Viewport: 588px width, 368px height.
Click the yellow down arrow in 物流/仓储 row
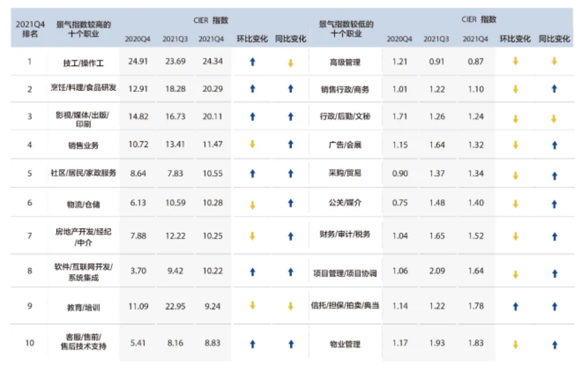(x=253, y=205)
